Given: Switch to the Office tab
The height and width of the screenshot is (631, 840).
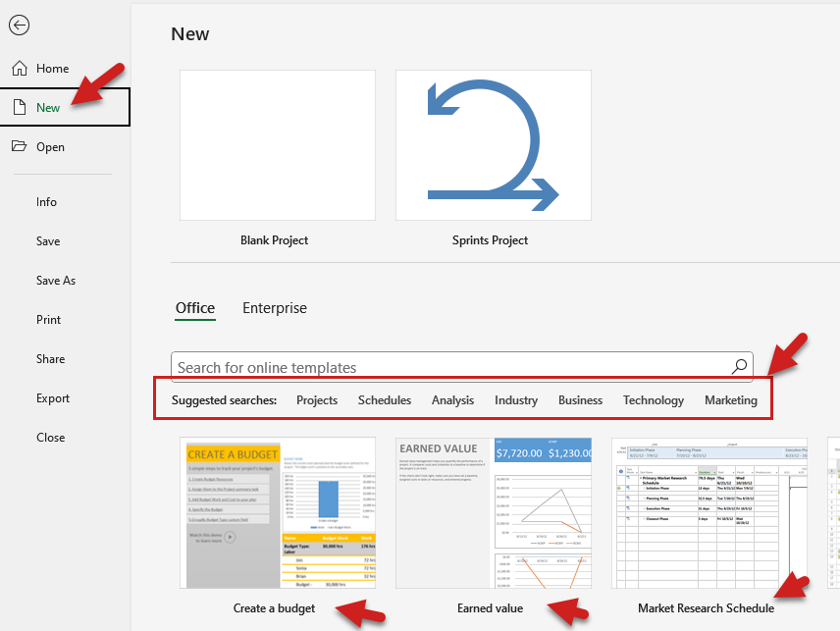Looking at the screenshot, I should click(x=194, y=308).
